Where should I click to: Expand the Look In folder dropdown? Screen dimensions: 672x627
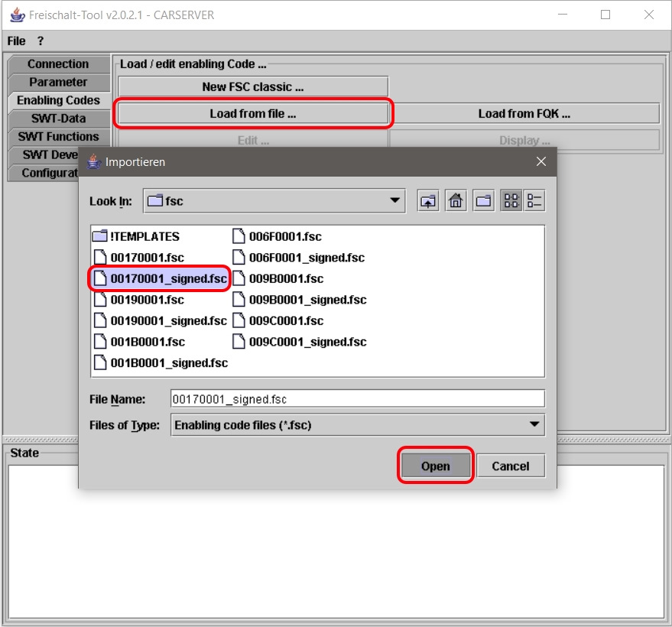tap(394, 200)
